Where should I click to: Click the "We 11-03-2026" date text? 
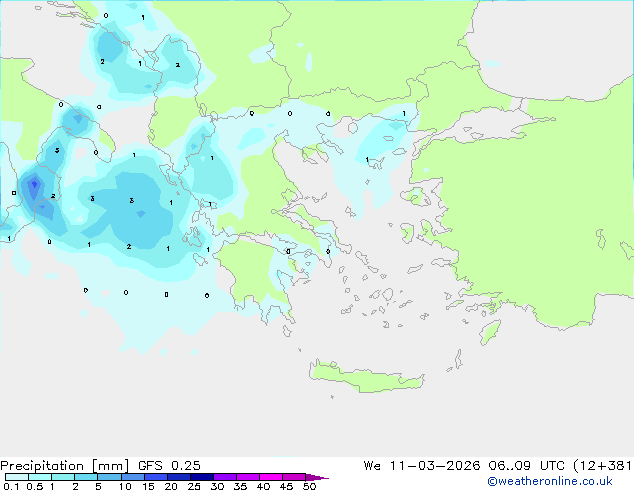pyautogui.click(x=422, y=466)
